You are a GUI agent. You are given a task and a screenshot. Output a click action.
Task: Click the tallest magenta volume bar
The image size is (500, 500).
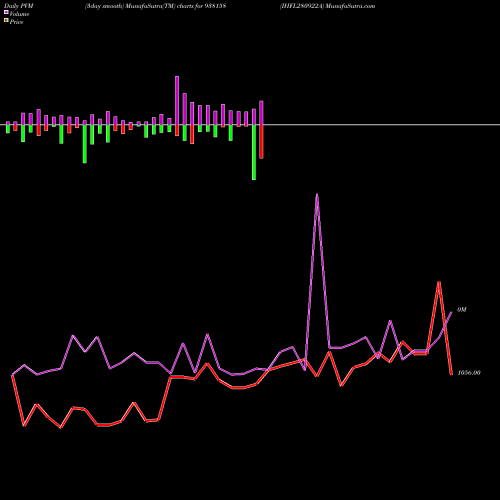pyautogui.click(x=177, y=100)
